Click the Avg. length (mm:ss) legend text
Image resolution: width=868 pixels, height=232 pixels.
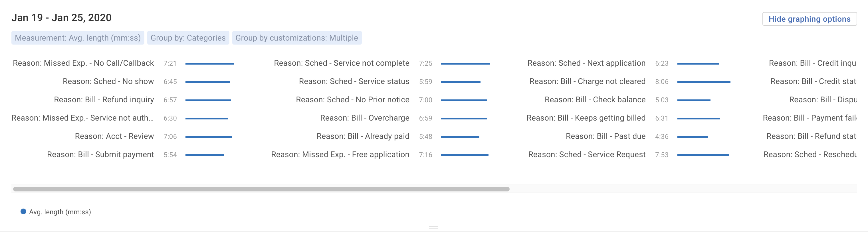tap(60, 212)
